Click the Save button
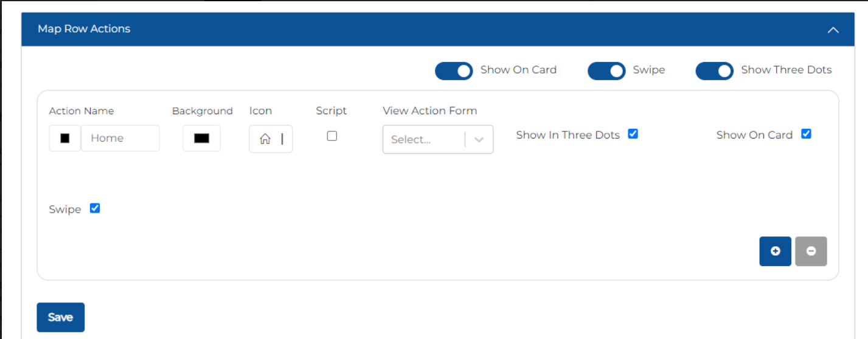Viewport: 868px width, 339px height. [x=60, y=317]
